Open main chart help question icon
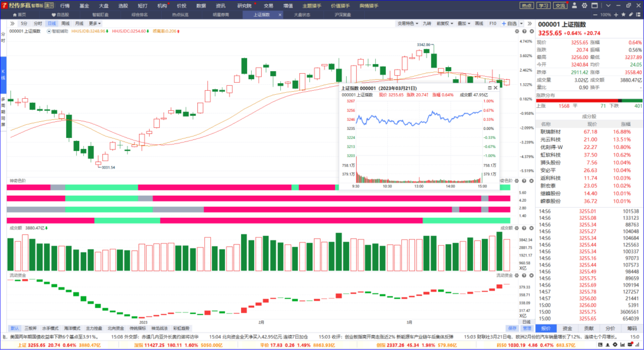644x350 pixels. pos(524,31)
